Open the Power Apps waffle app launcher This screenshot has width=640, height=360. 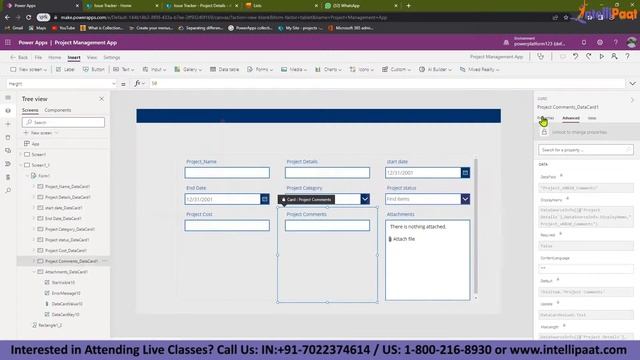pyautogui.click(x=8, y=42)
